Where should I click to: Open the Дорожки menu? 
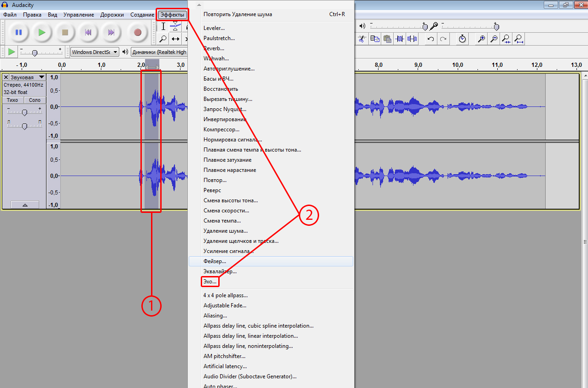point(112,15)
